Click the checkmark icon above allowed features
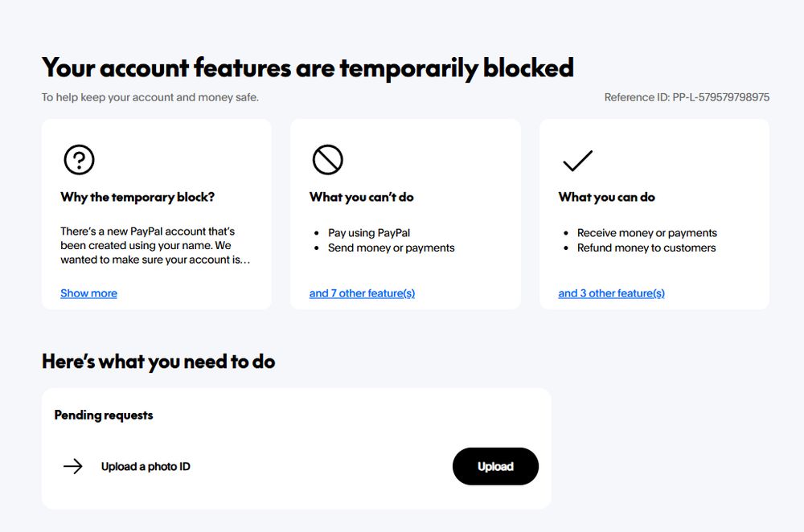 (x=576, y=161)
